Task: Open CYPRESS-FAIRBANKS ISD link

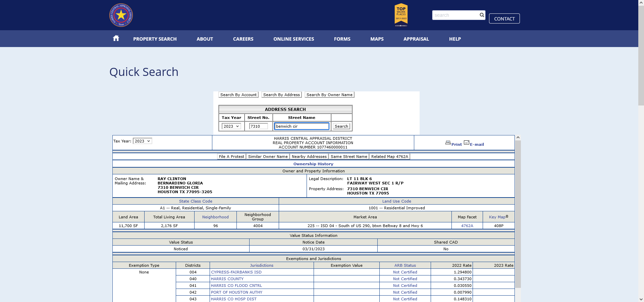Action: [236, 272]
